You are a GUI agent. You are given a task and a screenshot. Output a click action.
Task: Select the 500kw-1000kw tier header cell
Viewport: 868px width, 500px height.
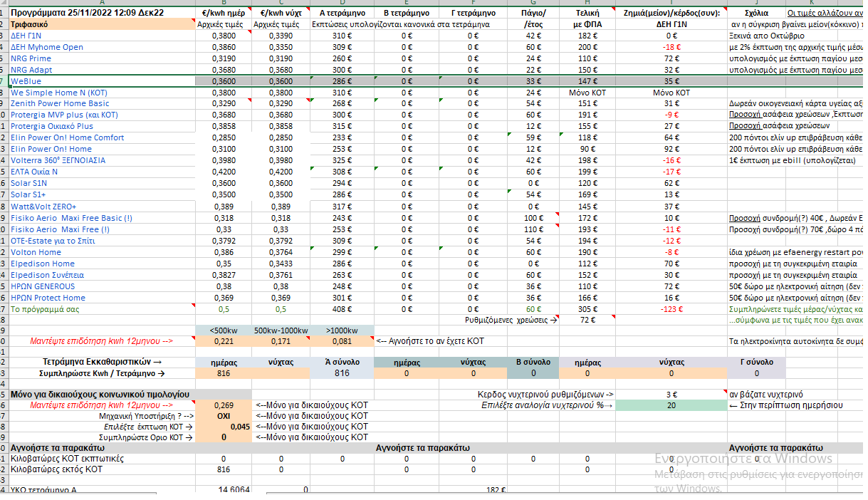[281, 330]
